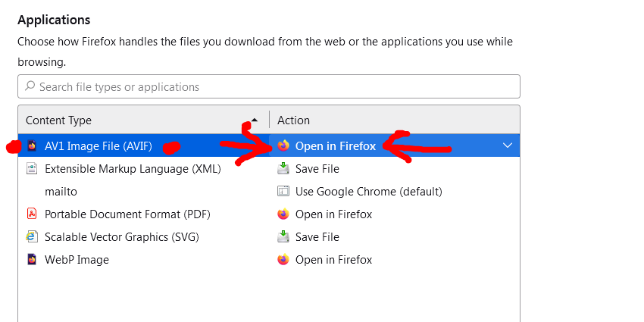This screenshot has width=644, height=322.
Task: Toggle sort arrow in Content Type header
Action: (255, 120)
